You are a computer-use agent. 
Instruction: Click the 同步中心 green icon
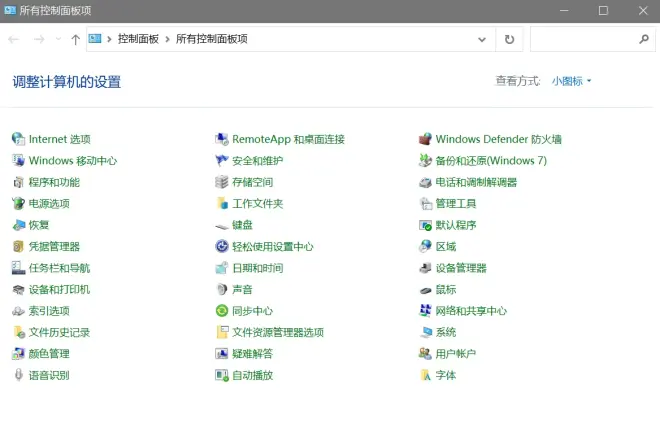point(222,311)
